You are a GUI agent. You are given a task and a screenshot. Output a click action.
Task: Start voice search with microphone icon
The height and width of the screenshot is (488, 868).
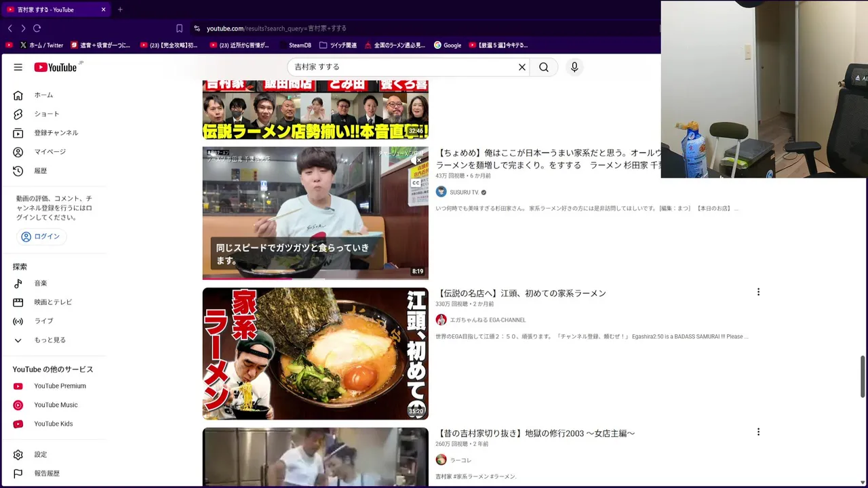(574, 67)
